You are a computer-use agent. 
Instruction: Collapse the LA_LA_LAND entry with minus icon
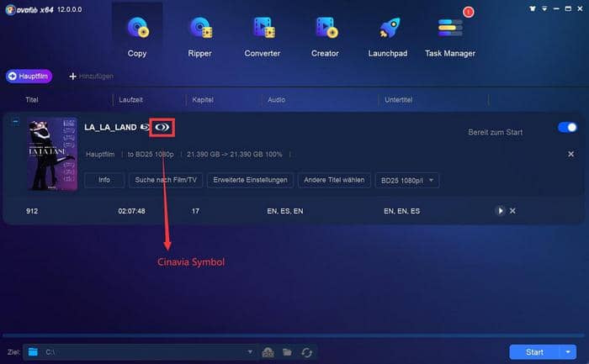15,121
